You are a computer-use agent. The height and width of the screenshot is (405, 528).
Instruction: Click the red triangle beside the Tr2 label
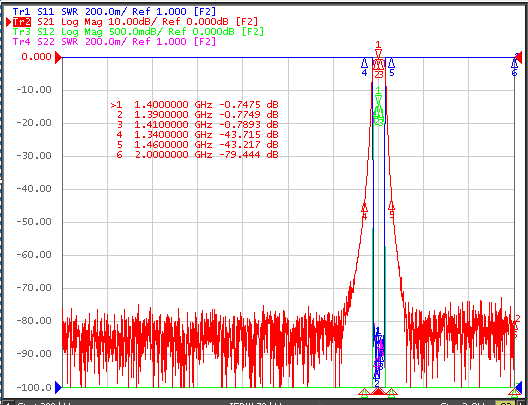pos(9,22)
